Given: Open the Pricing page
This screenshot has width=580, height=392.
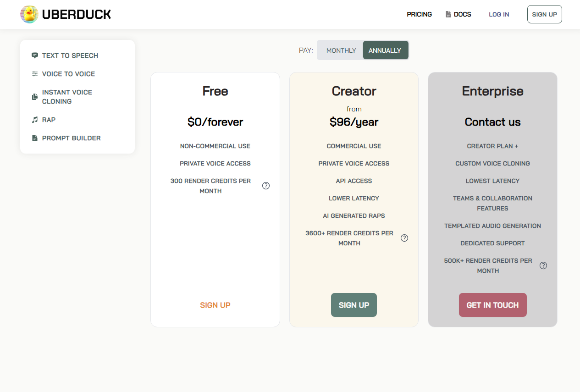Looking at the screenshot, I should 420,14.
